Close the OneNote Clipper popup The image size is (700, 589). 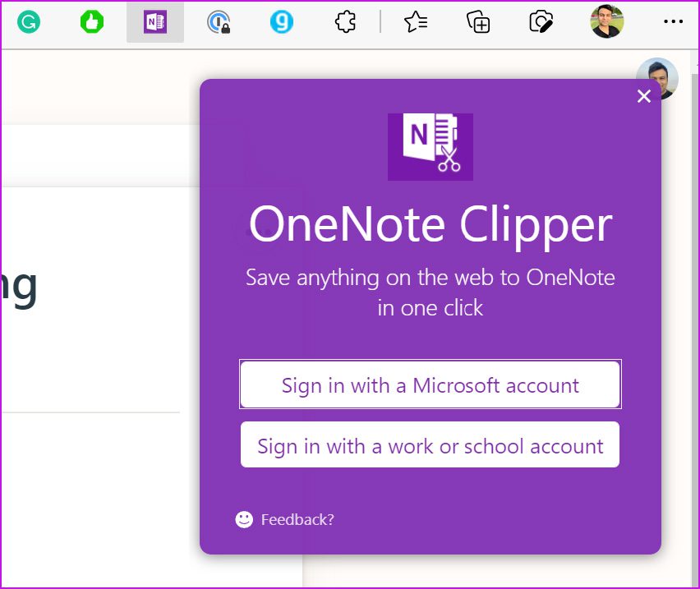click(644, 96)
